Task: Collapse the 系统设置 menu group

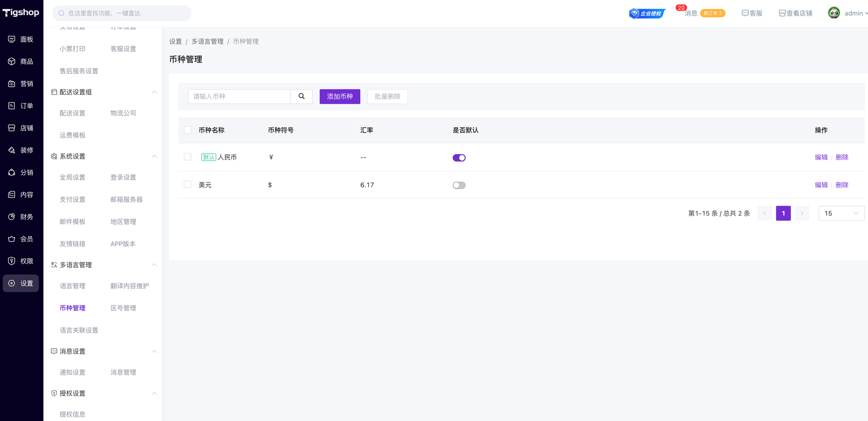Action: 154,156
